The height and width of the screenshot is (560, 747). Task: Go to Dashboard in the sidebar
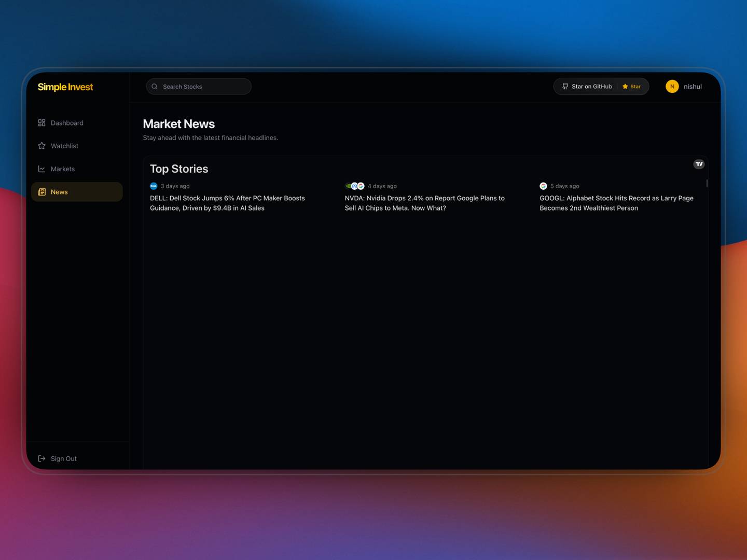(x=67, y=123)
